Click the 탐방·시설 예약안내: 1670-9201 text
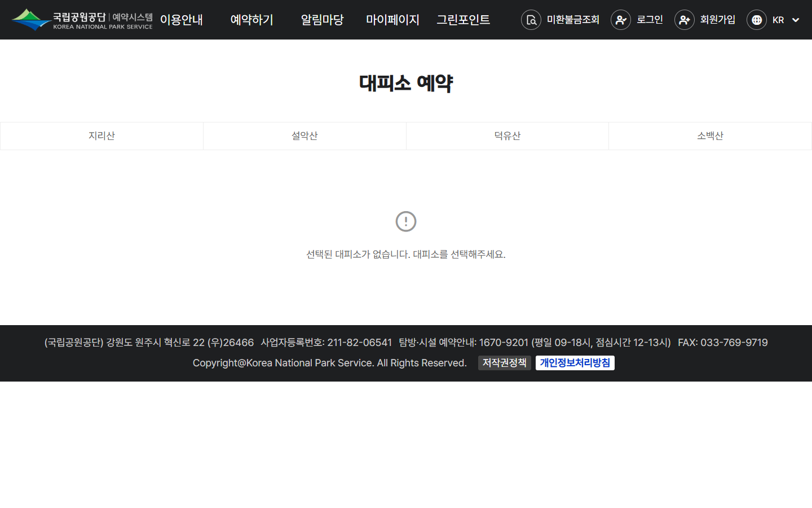 pyautogui.click(x=464, y=343)
